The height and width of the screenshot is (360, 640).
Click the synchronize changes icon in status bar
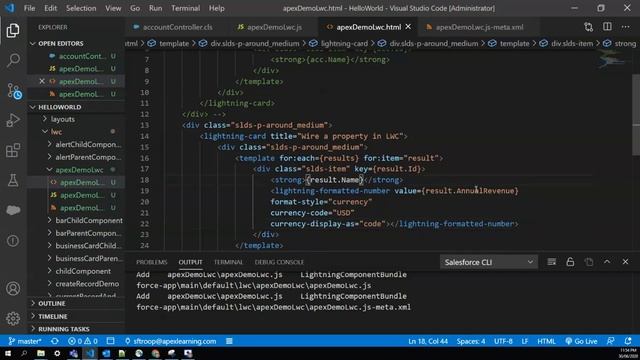(55, 341)
